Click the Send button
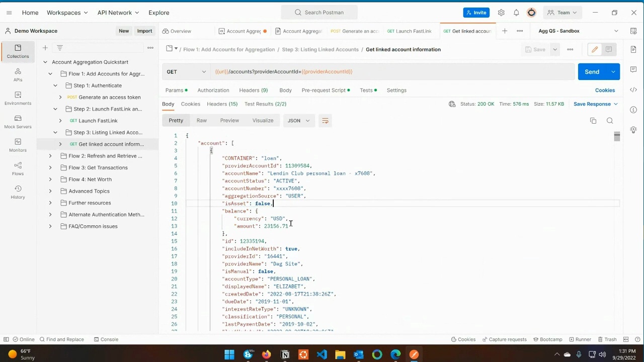The width and height of the screenshot is (644, 362). (x=592, y=72)
